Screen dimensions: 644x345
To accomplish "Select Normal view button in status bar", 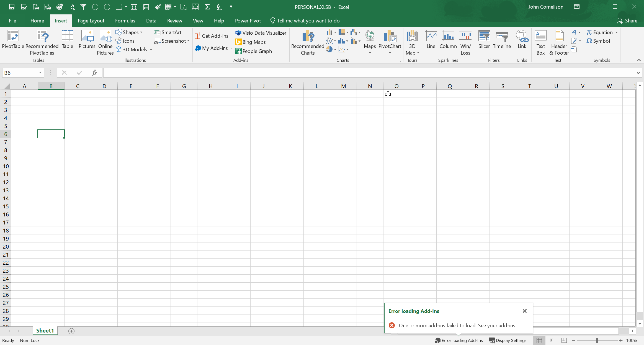I will (x=539, y=340).
